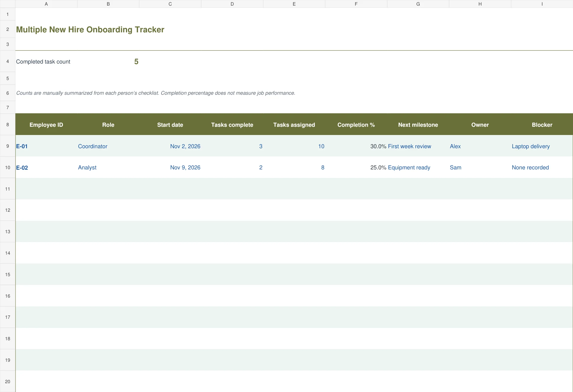Click tasks complete value 3 for E-01
The width and height of the screenshot is (573, 392).
232,146
